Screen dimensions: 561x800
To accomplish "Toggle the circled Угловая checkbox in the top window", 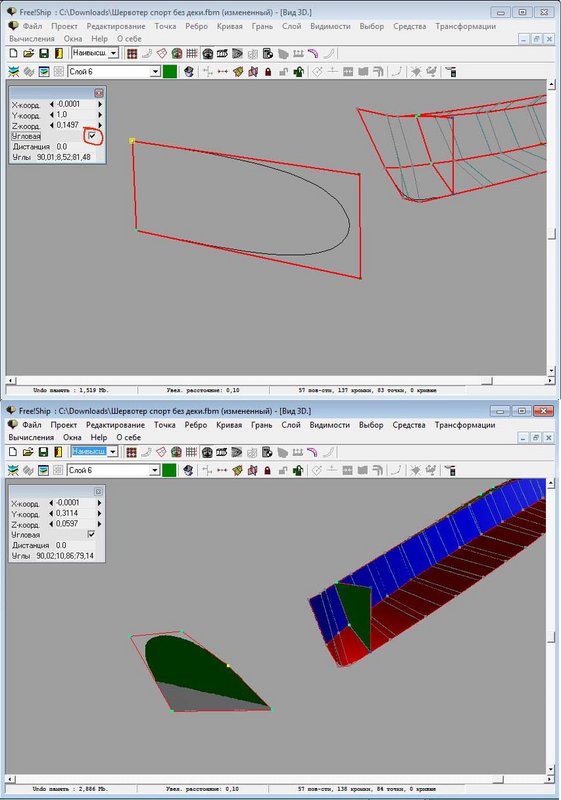I will [x=92, y=136].
